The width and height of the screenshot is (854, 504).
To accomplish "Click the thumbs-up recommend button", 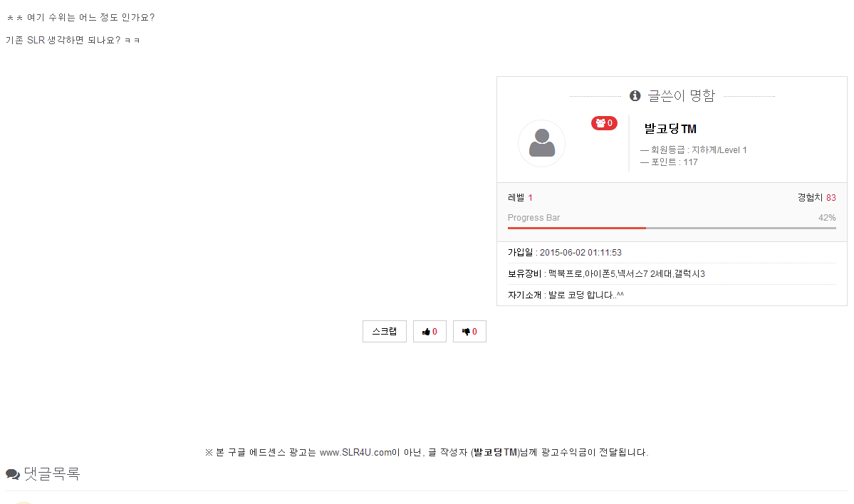I will tap(429, 332).
